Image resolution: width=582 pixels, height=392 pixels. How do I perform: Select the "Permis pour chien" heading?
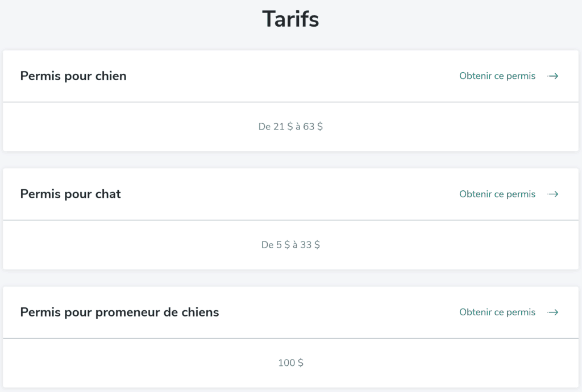coord(73,76)
